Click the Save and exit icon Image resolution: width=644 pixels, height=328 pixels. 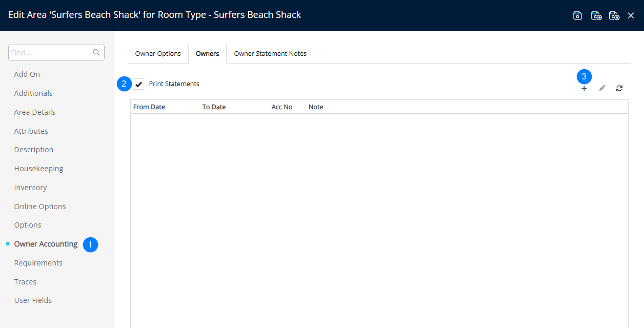tap(614, 15)
